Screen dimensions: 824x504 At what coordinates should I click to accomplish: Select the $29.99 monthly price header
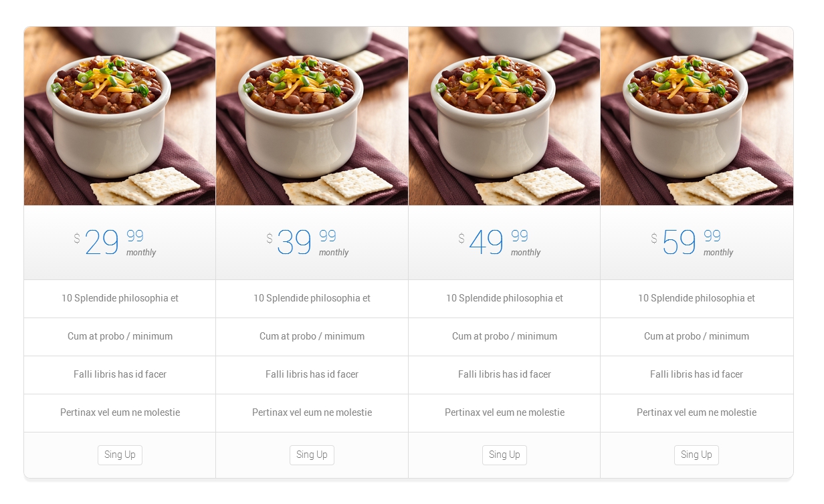pos(120,243)
